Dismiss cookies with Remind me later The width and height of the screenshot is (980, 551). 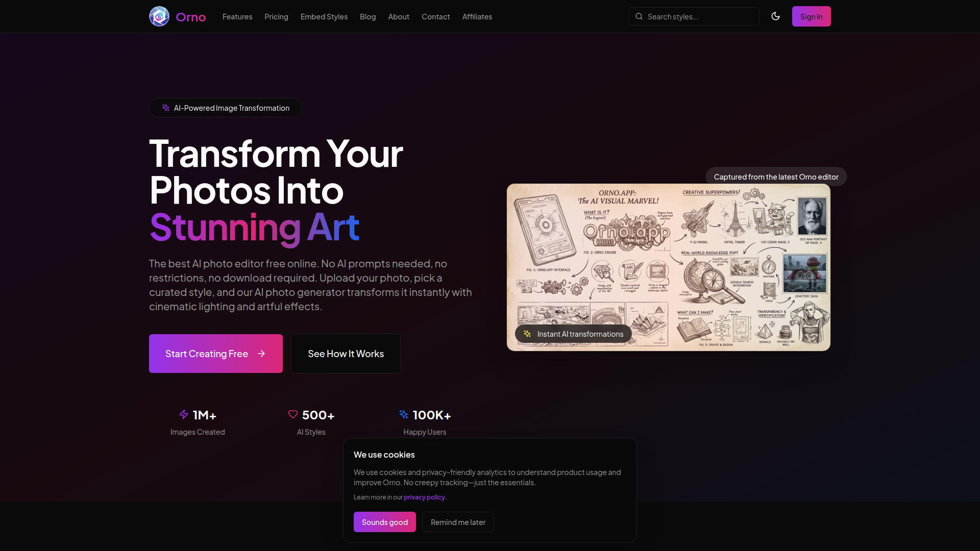(x=458, y=522)
